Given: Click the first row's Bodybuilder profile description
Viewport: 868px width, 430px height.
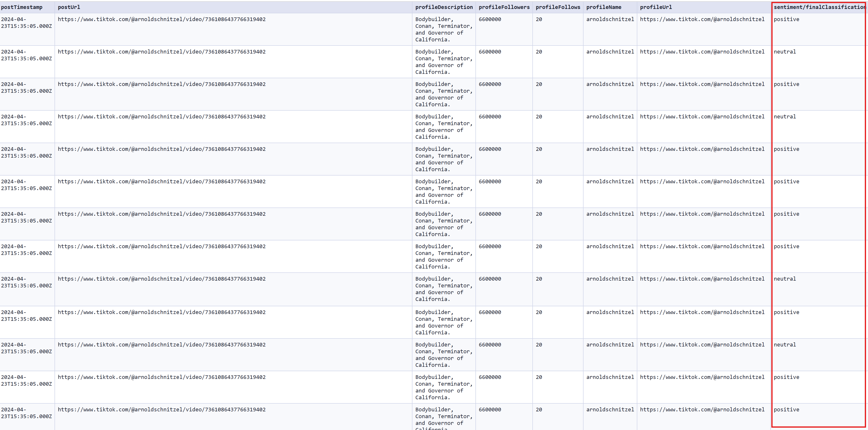Looking at the screenshot, I should click(443, 29).
